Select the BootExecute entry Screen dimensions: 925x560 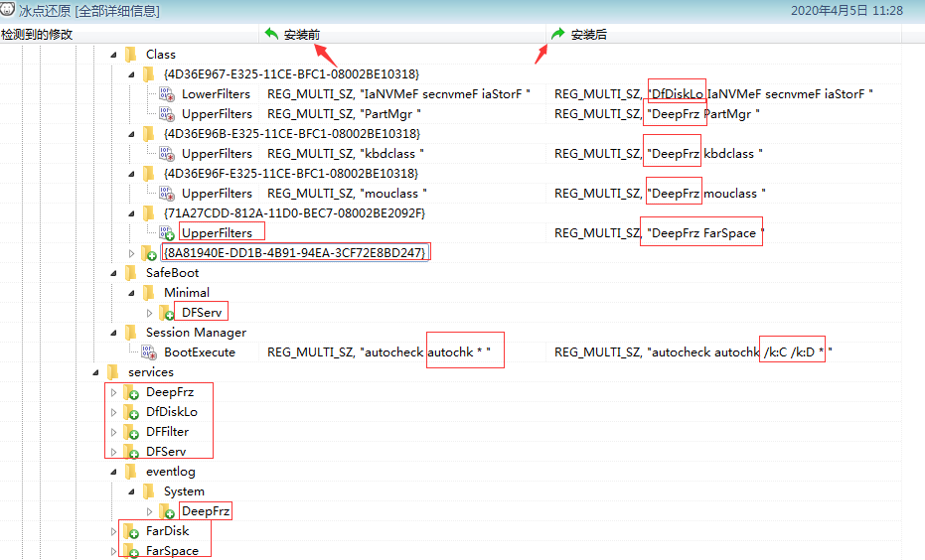200,352
